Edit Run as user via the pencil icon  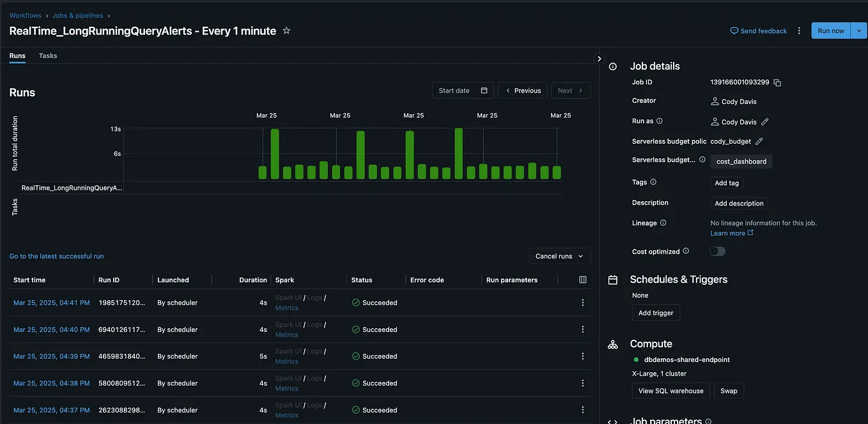point(765,121)
